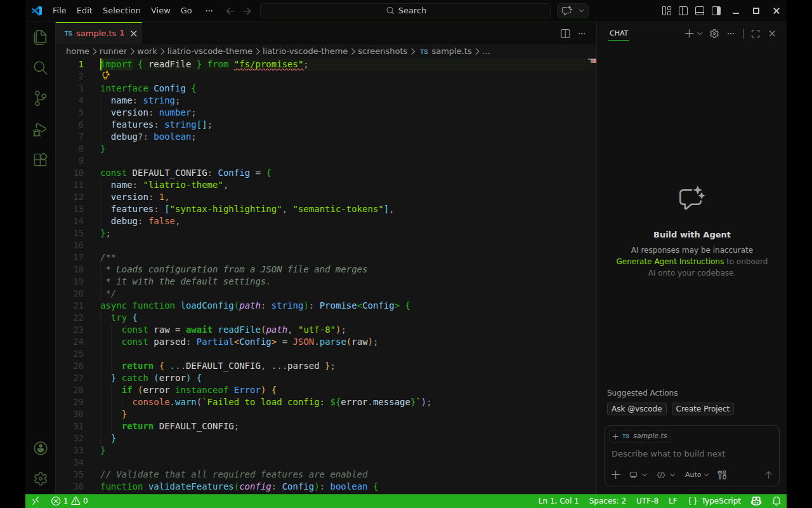Follow the Generate Agent Instructions link
The width and height of the screenshot is (812, 508).
pyautogui.click(x=670, y=261)
